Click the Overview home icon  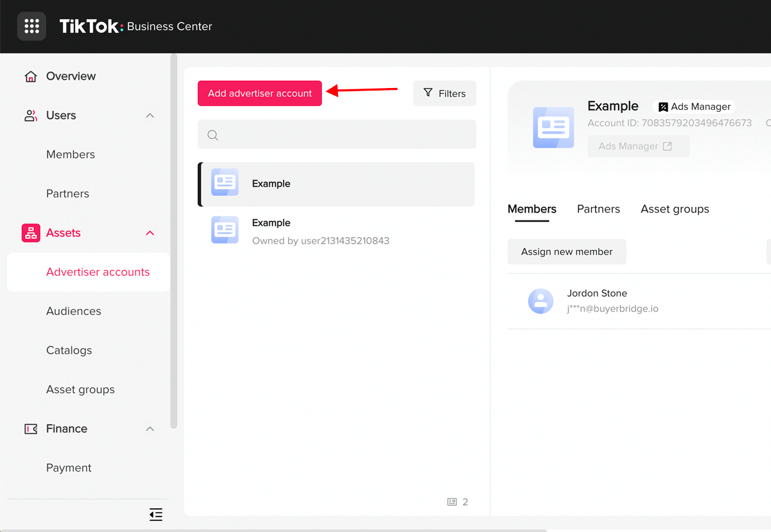[30, 76]
